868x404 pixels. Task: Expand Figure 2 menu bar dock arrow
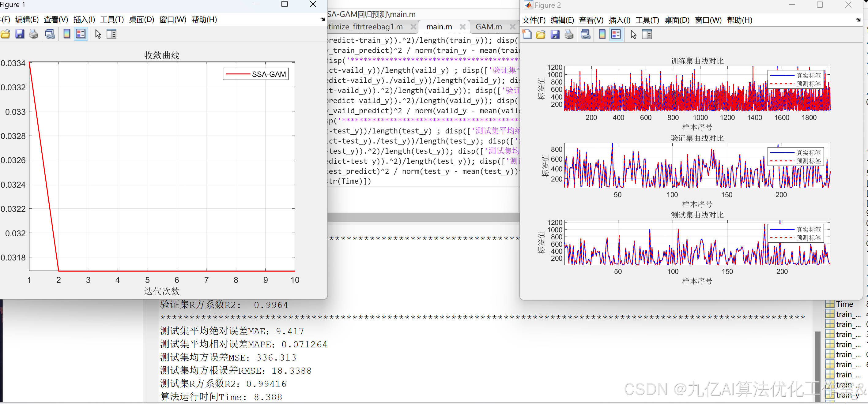click(x=858, y=20)
